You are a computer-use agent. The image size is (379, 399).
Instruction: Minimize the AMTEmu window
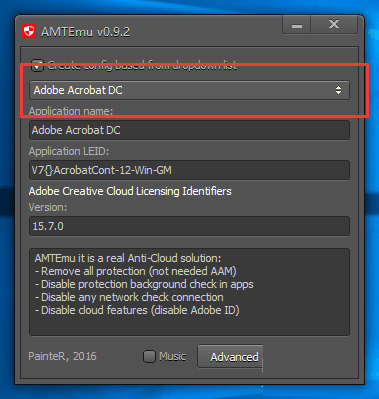297,25
